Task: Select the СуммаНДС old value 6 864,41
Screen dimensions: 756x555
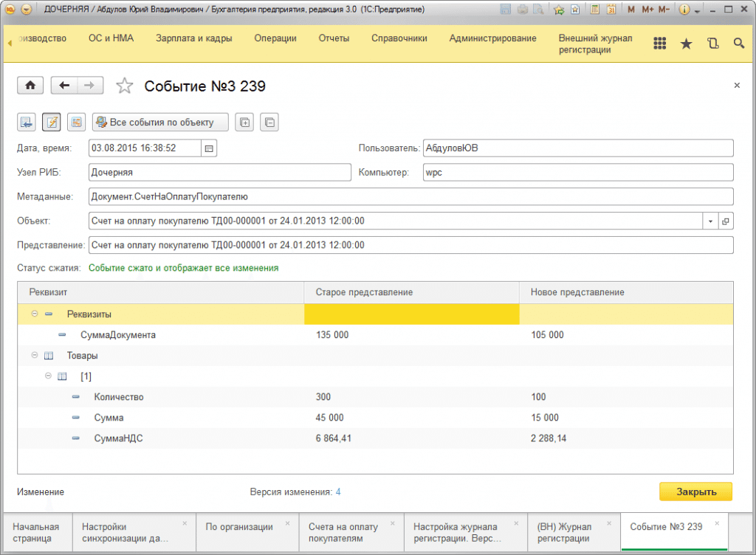Action: click(334, 438)
